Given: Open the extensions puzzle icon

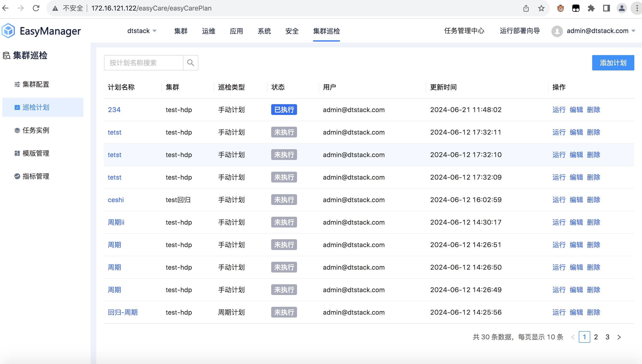Looking at the screenshot, I should 591,8.
